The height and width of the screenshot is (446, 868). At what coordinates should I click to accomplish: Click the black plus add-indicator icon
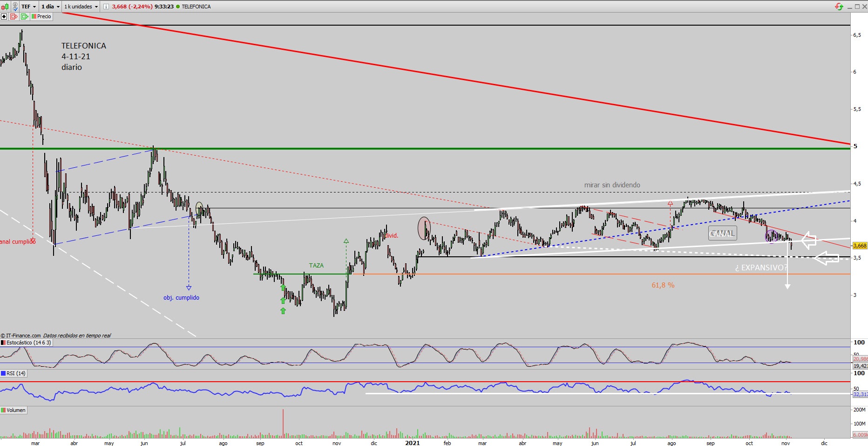pyautogui.click(x=4, y=16)
